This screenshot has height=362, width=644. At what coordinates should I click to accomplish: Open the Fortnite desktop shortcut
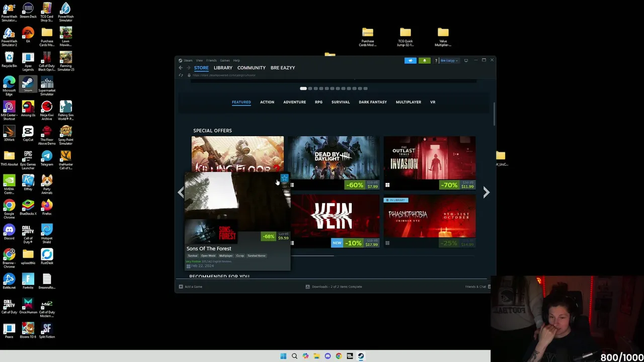(28, 282)
